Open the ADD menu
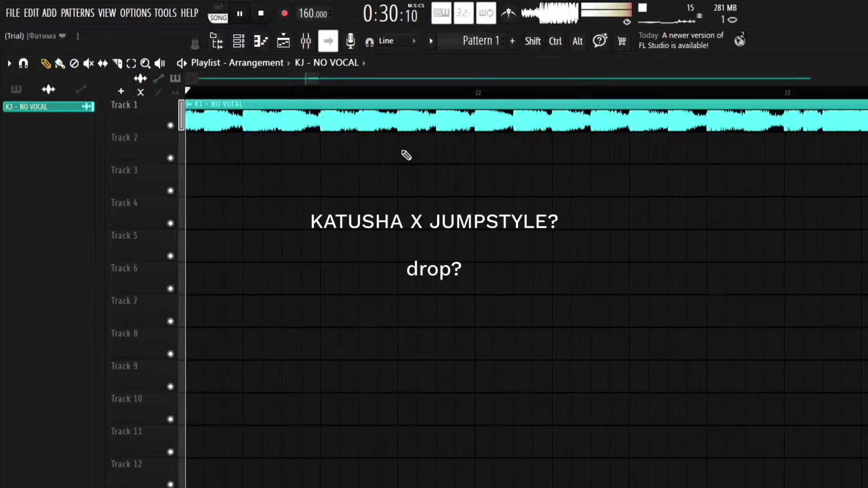The width and height of the screenshot is (868, 488). click(x=49, y=13)
